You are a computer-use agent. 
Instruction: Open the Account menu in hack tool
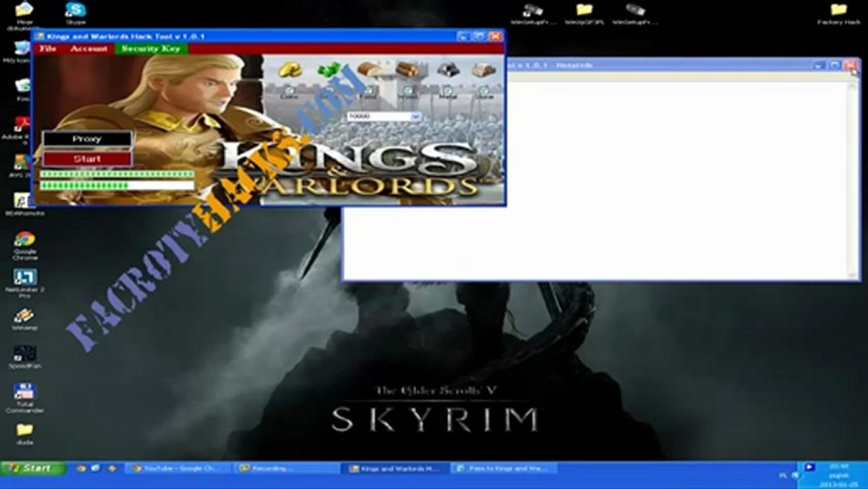coord(89,49)
